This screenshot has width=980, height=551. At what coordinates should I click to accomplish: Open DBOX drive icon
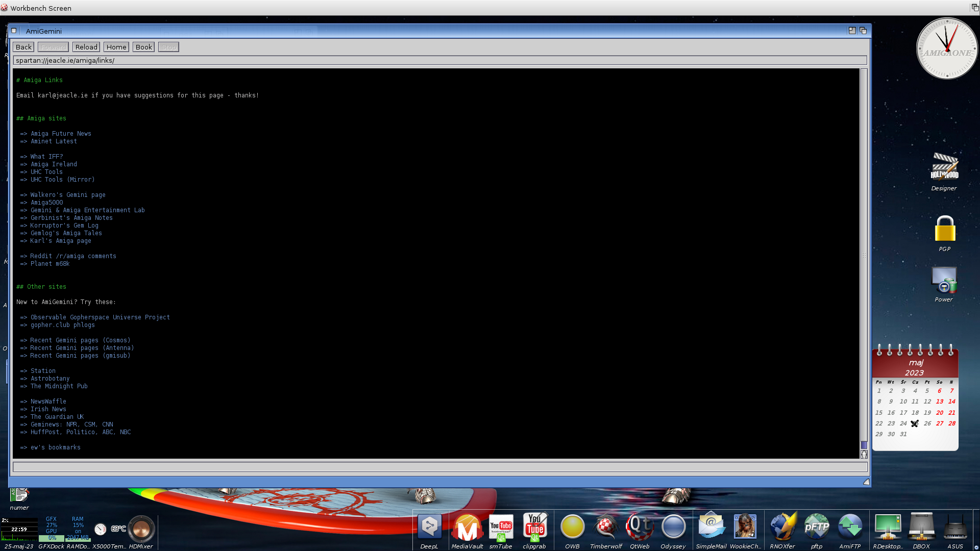(921, 527)
